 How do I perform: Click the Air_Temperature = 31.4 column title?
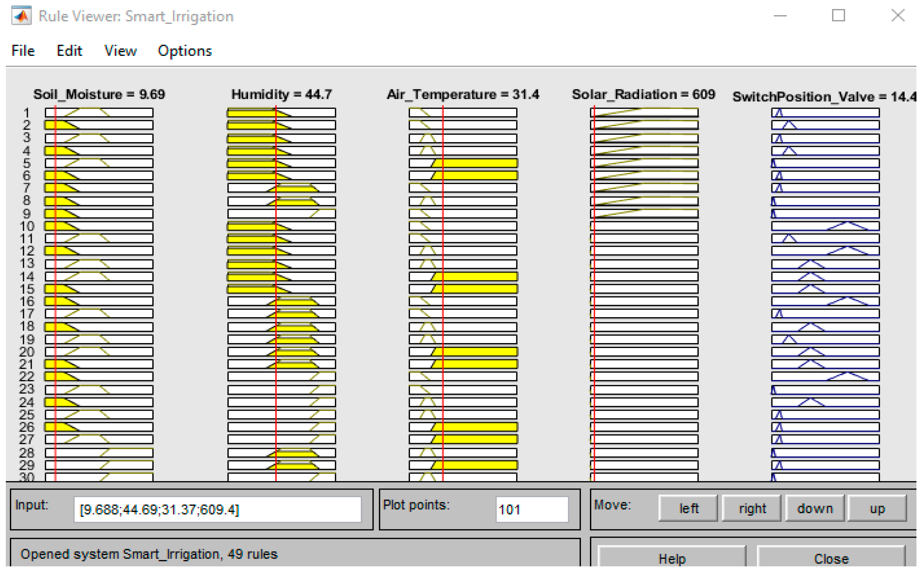tap(463, 94)
